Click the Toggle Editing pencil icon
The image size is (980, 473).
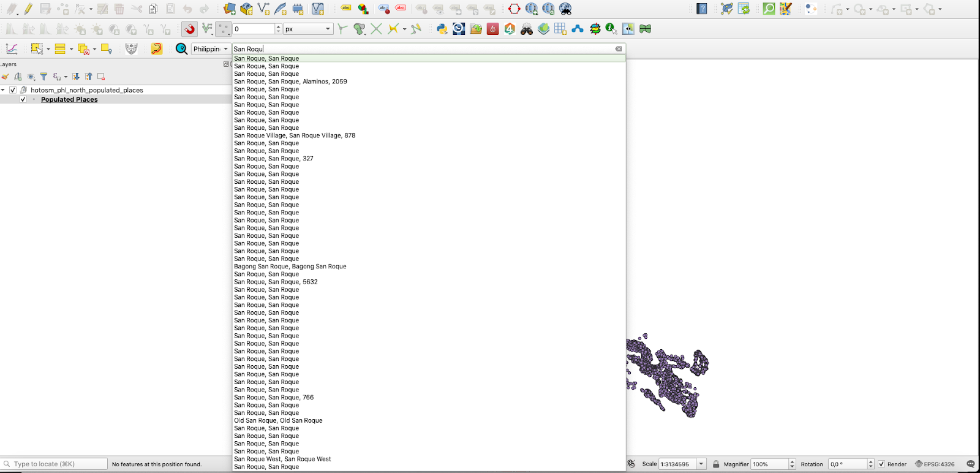28,9
